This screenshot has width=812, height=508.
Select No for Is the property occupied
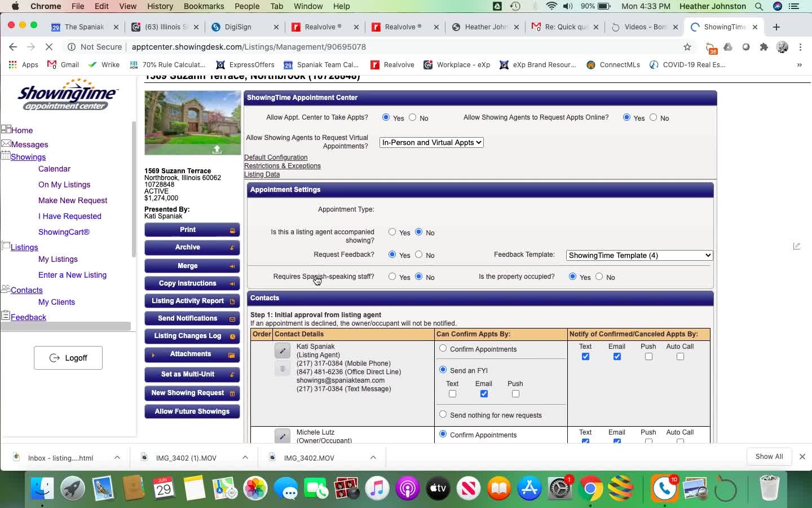tap(599, 277)
